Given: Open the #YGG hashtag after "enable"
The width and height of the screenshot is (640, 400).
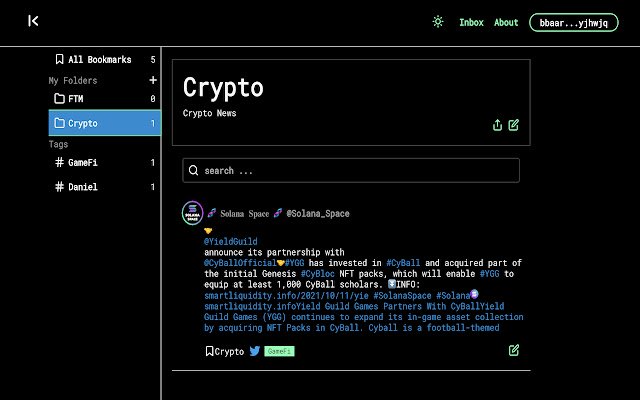Looking at the screenshot, I should [489, 273].
